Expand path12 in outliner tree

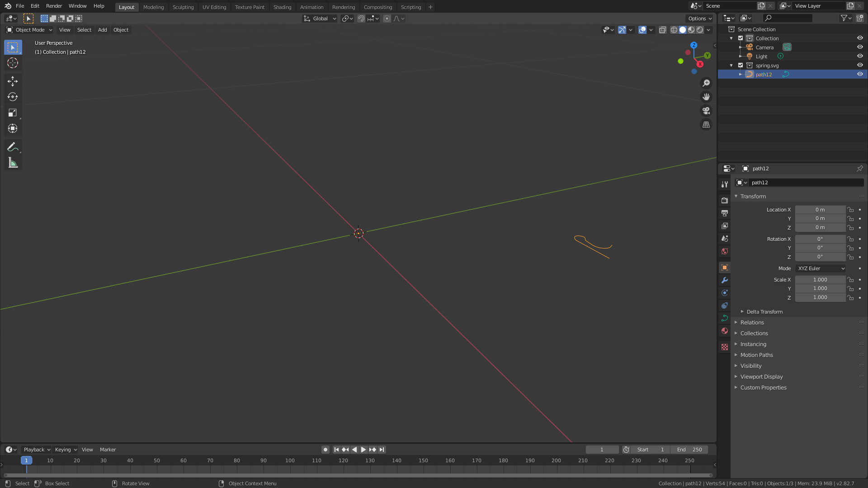741,74
